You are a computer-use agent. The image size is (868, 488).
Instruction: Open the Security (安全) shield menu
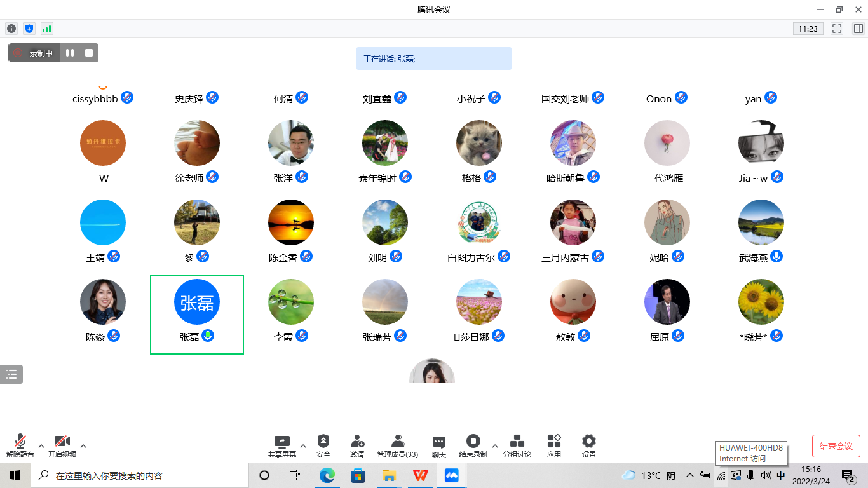tap(323, 446)
